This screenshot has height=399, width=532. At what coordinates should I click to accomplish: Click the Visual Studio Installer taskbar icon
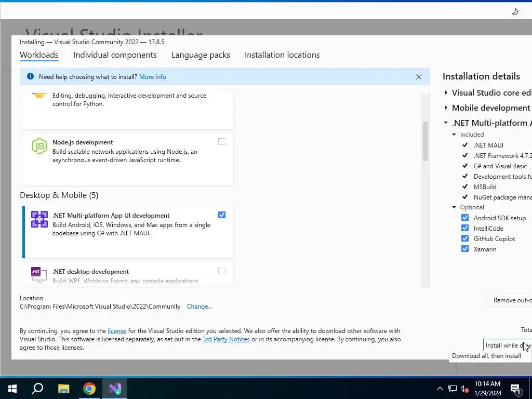point(115,389)
